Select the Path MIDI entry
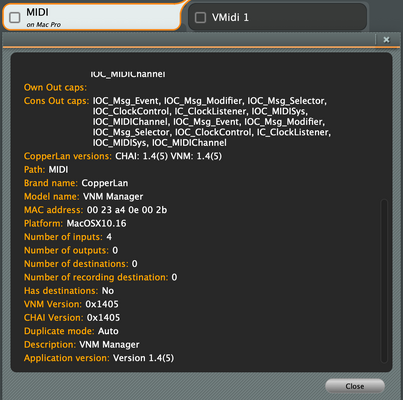Screen dimensions: 403x400 pos(46,170)
